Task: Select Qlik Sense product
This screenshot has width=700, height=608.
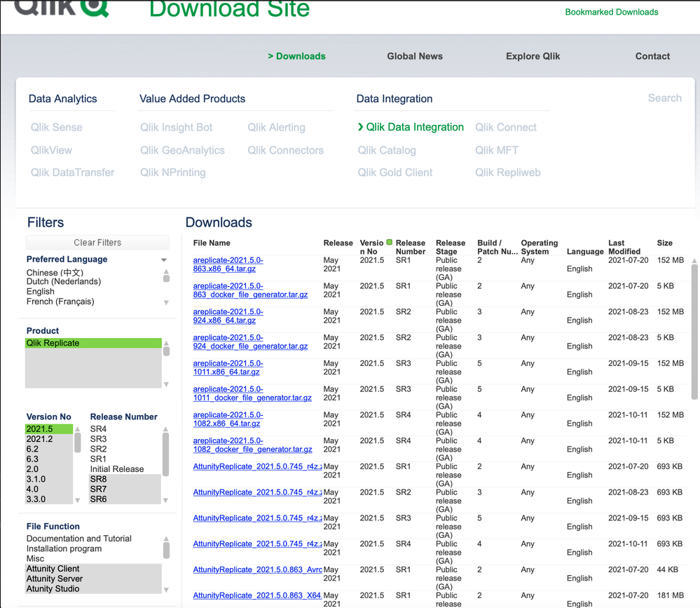Action: (56, 128)
